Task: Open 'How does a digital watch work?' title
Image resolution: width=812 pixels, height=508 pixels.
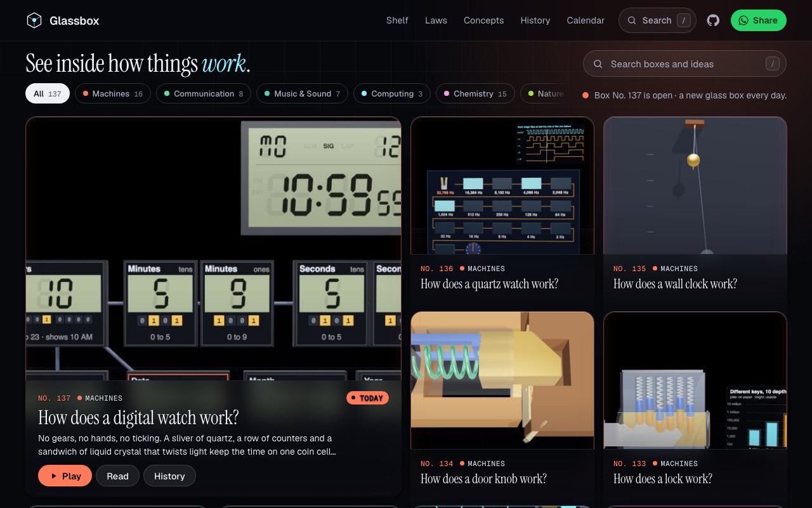Action: pyautogui.click(x=138, y=417)
